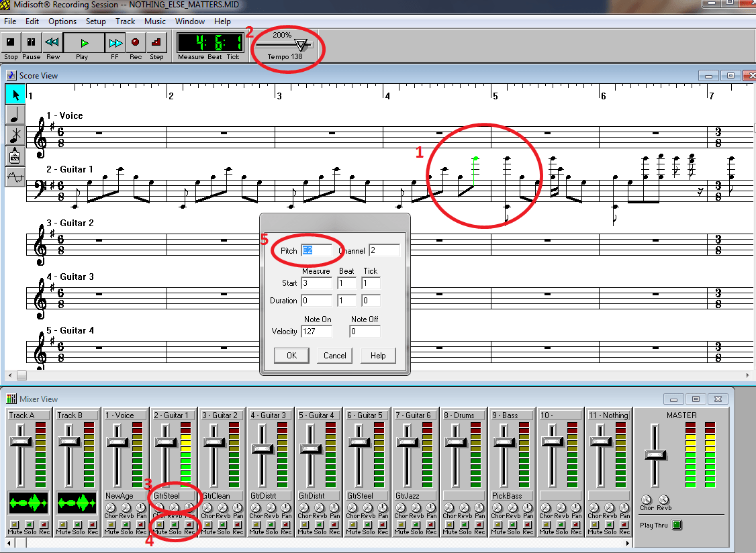
Task: Click the Track B waveform thumbnail
Action: pos(77,503)
